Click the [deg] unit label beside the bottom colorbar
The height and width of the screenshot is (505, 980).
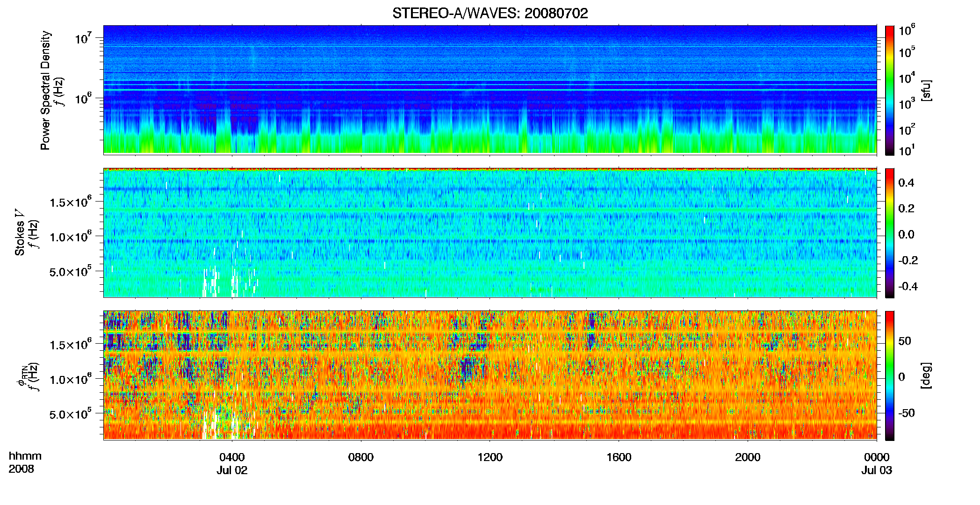pos(926,375)
